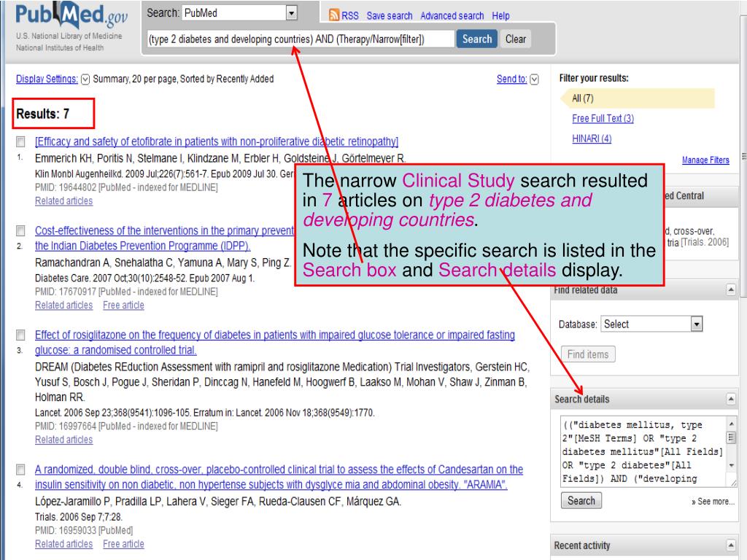Check the box for the rosiglitazone article
Screen dimensions: 747x560
[20, 335]
